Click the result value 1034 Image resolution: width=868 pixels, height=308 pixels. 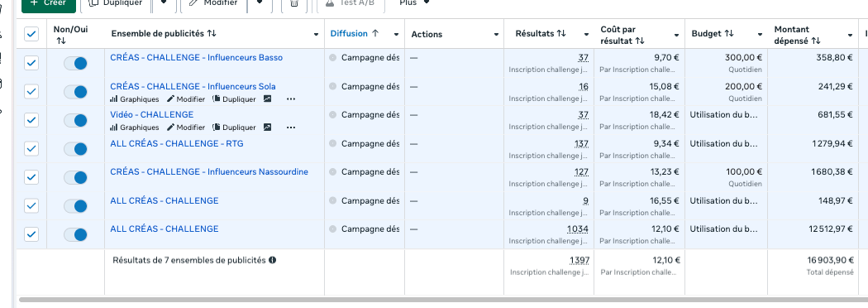pos(577,229)
